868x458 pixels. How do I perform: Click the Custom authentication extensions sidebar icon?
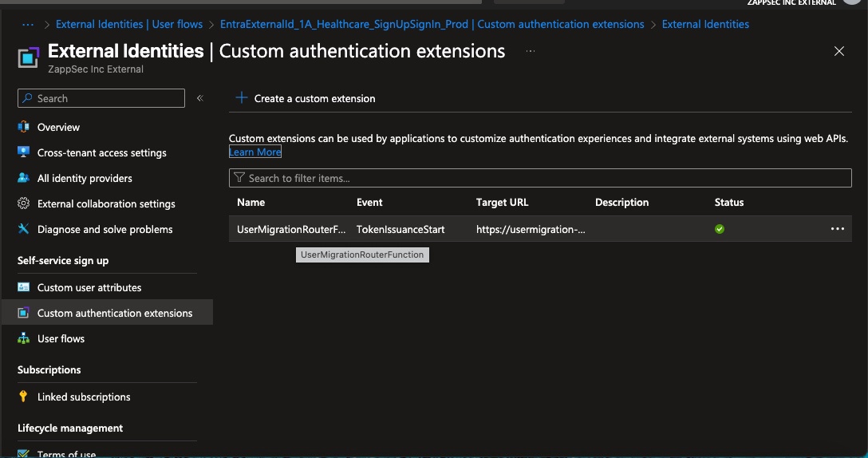pyautogui.click(x=23, y=312)
